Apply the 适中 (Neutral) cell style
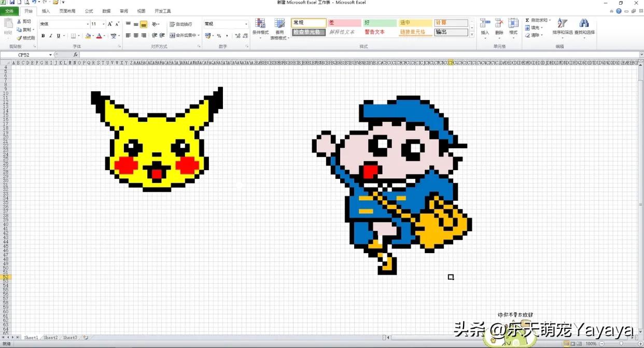Image resolution: width=644 pixels, height=348 pixels. (415, 23)
